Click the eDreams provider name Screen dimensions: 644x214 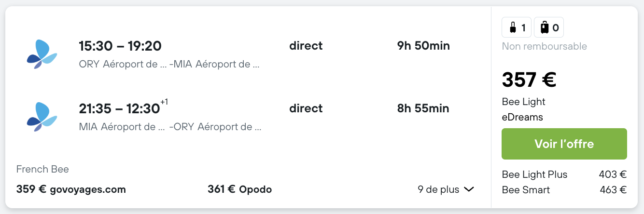point(522,117)
